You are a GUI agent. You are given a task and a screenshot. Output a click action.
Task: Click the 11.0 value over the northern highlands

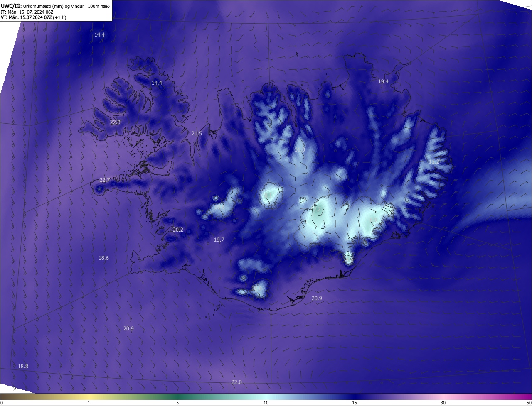300,150
